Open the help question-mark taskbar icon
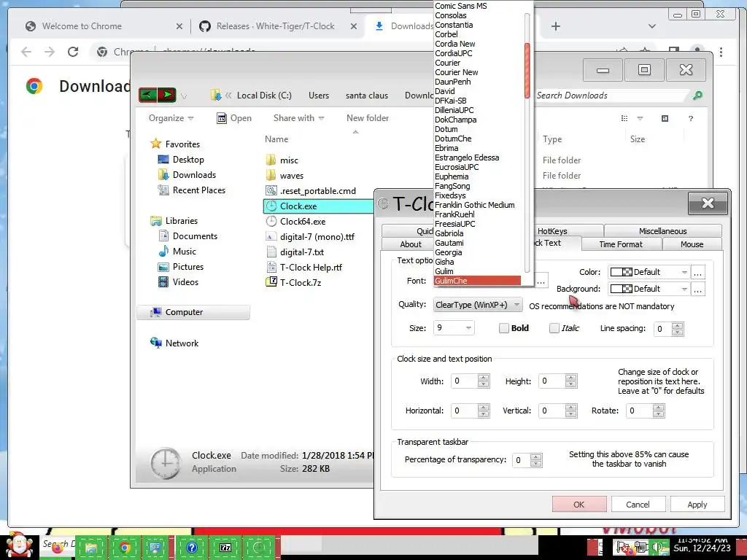This screenshot has width=747, height=560. 192,547
